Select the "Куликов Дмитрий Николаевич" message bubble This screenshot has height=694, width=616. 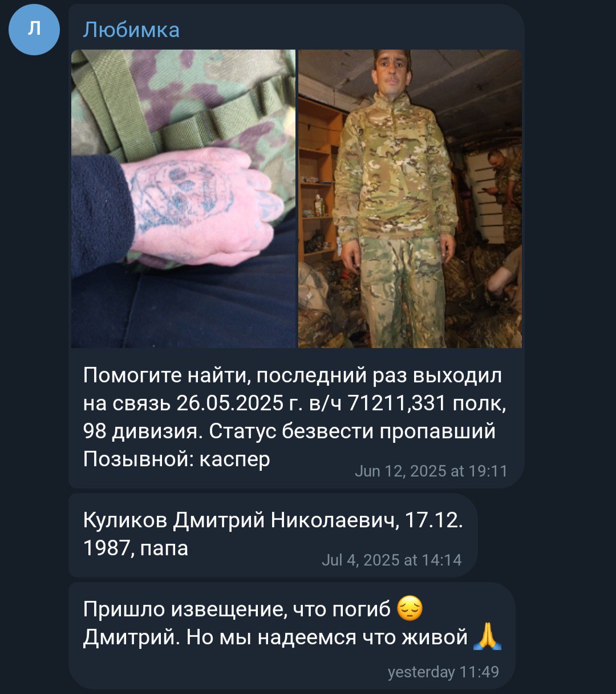point(273,535)
